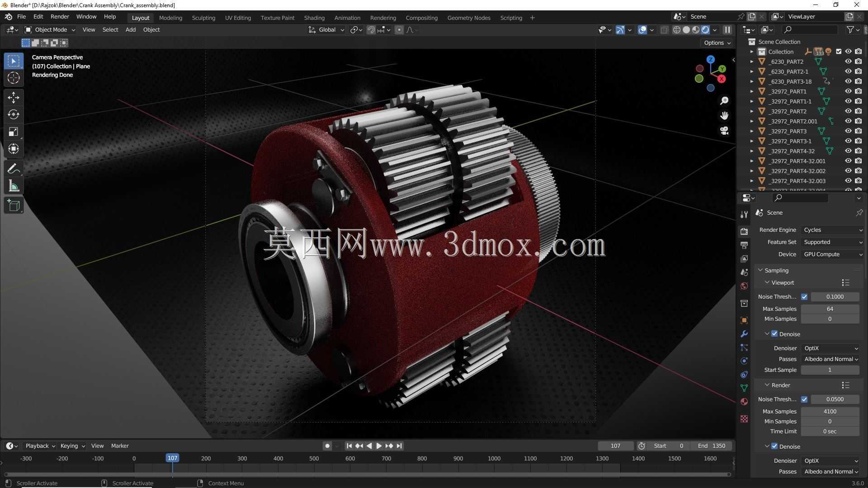Open the Viewport Denoiser OptiX dropdown
This screenshot has height=488, width=868.
click(x=830, y=348)
